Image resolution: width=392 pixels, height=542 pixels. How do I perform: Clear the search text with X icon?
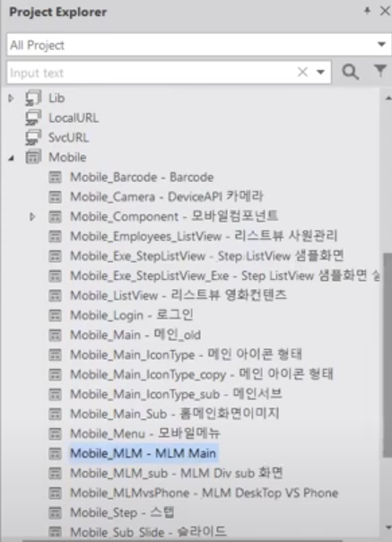[302, 72]
